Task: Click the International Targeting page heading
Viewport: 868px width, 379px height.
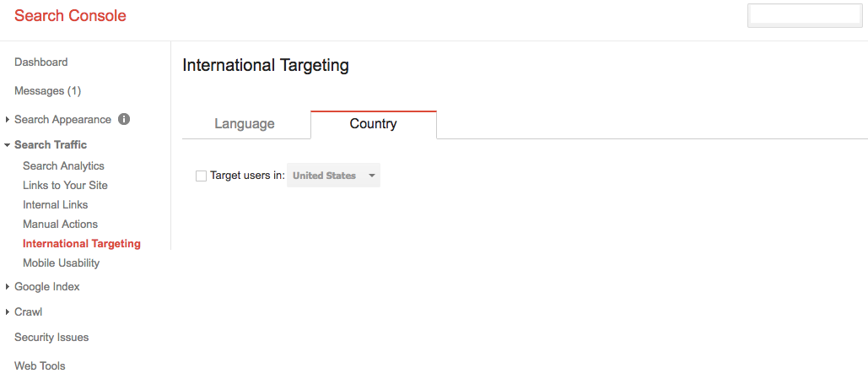Action: pyautogui.click(x=266, y=65)
